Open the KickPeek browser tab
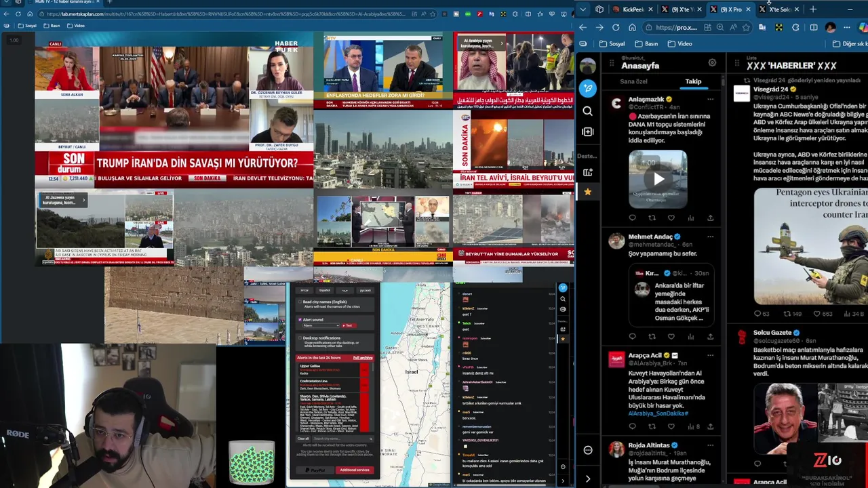Screen dimensions: 868x488 click(x=633, y=9)
